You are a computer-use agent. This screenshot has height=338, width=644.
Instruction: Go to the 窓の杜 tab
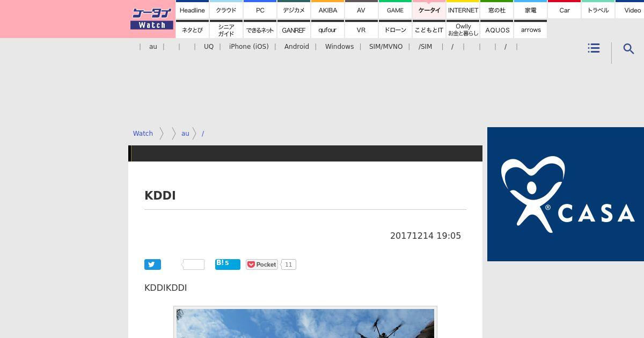pyautogui.click(x=496, y=10)
